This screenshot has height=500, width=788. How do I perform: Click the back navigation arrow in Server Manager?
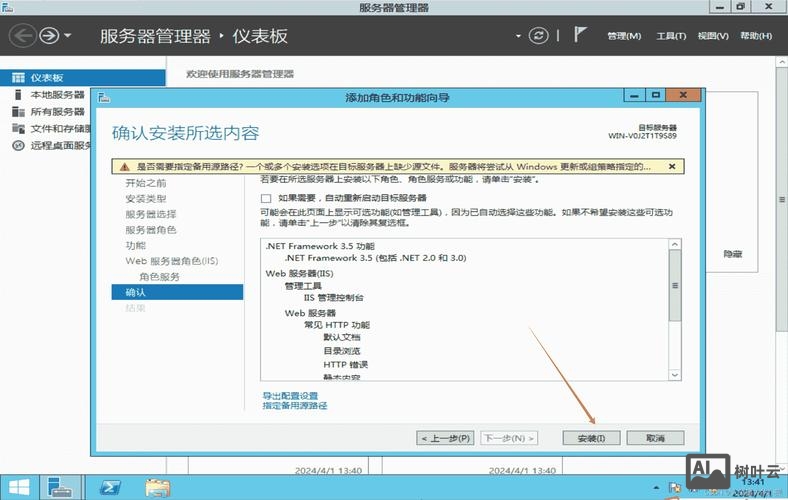22,36
